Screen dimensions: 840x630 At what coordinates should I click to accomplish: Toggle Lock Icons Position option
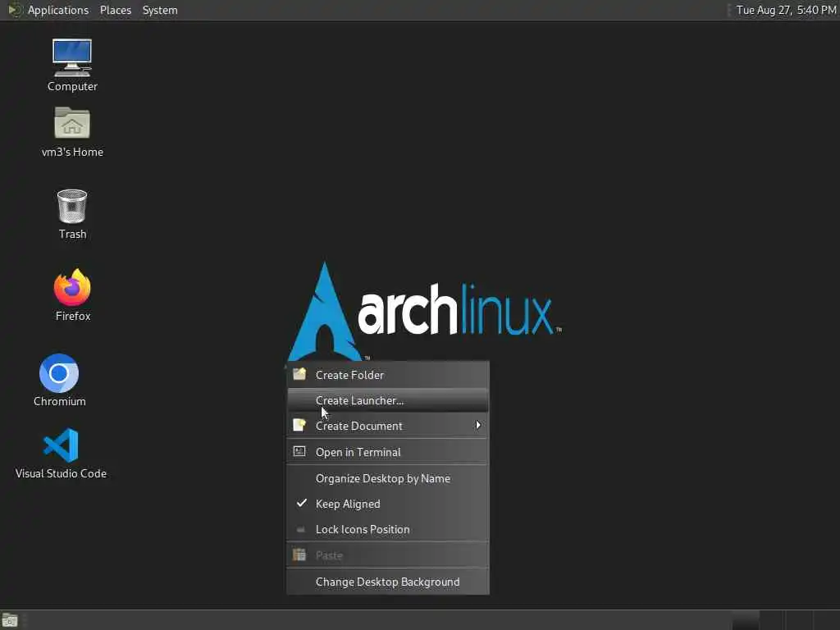(x=388, y=529)
